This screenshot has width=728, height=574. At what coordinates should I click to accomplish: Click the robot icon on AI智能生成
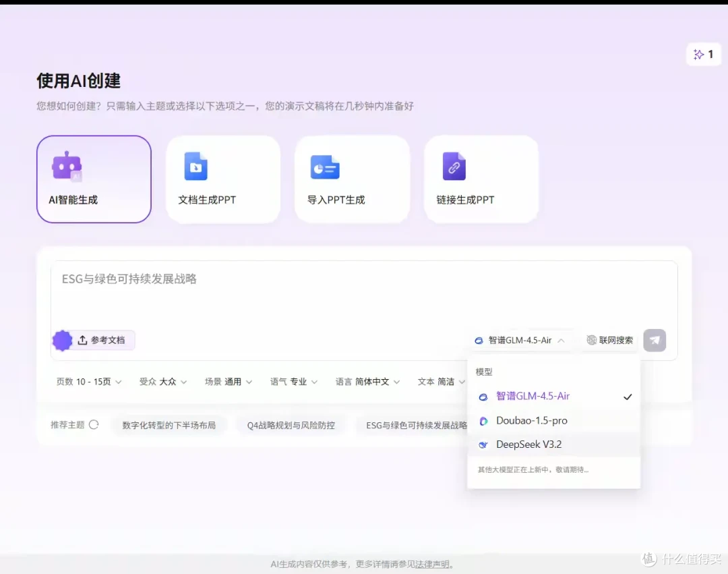point(67,166)
